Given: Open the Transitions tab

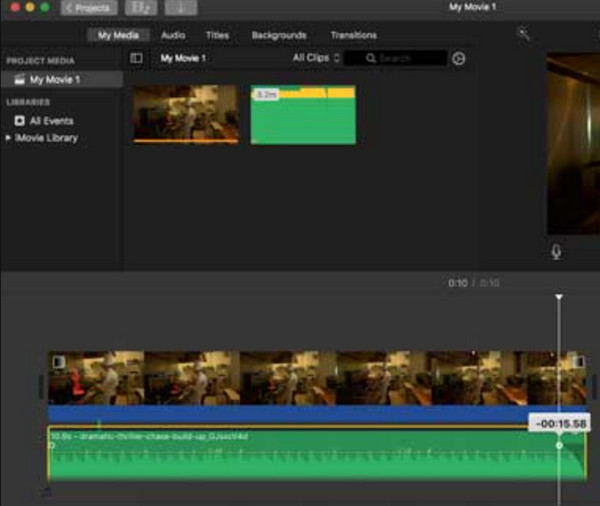Looking at the screenshot, I should [354, 35].
